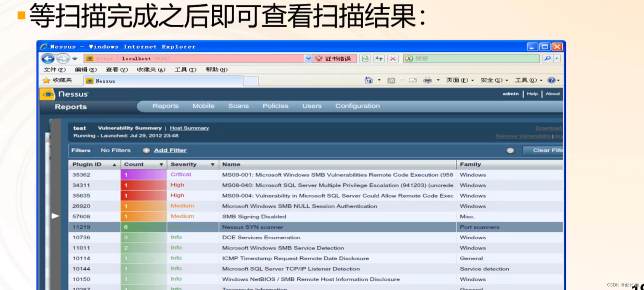Switch to the Scans navigation tab
This screenshot has height=290, width=644.
click(238, 106)
